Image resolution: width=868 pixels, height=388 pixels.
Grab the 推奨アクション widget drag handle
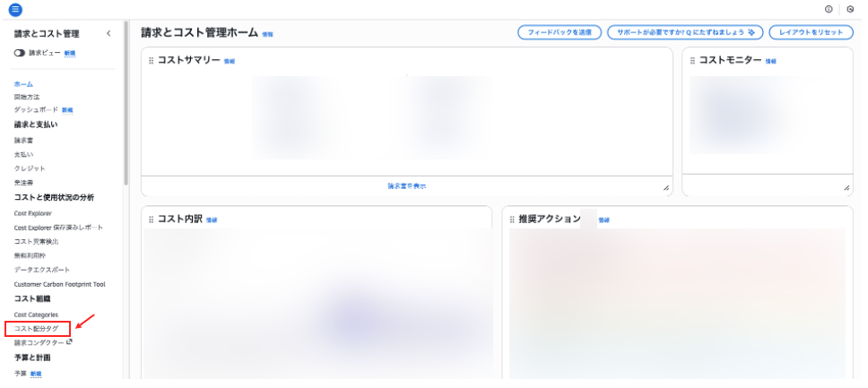[x=511, y=220]
